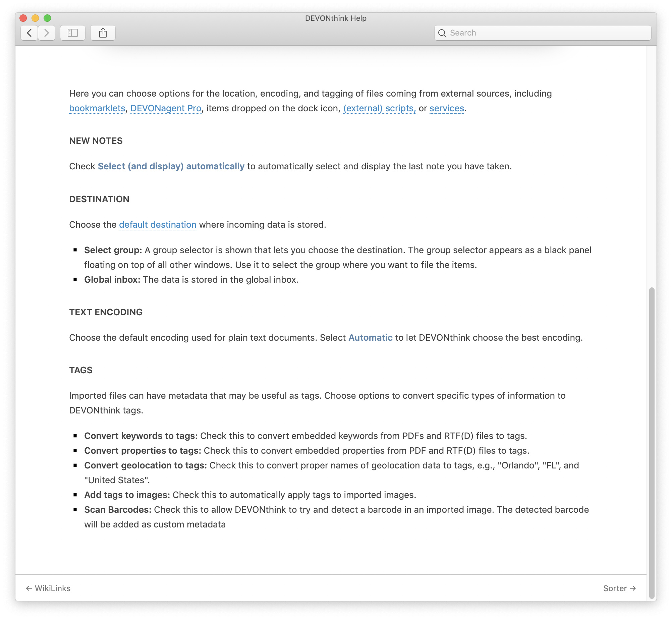Minimize the help window
This screenshot has height=619, width=672.
(35, 18)
